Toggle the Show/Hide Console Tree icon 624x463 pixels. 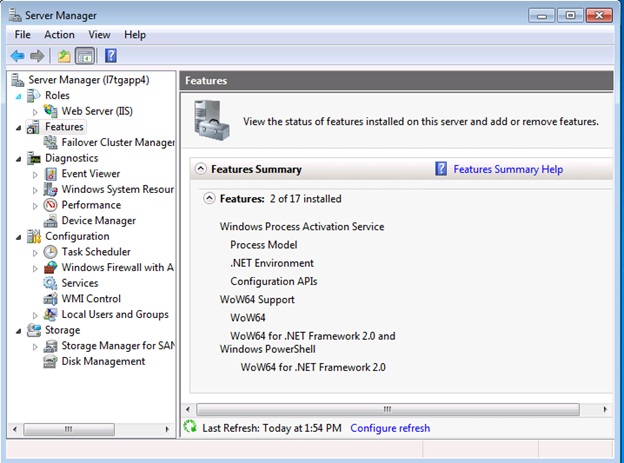[x=85, y=56]
